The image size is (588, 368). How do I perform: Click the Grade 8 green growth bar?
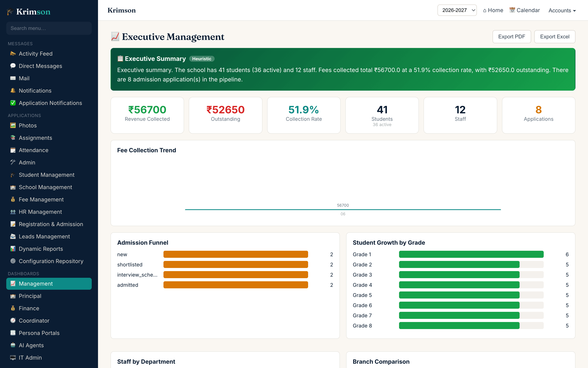tap(459, 326)
